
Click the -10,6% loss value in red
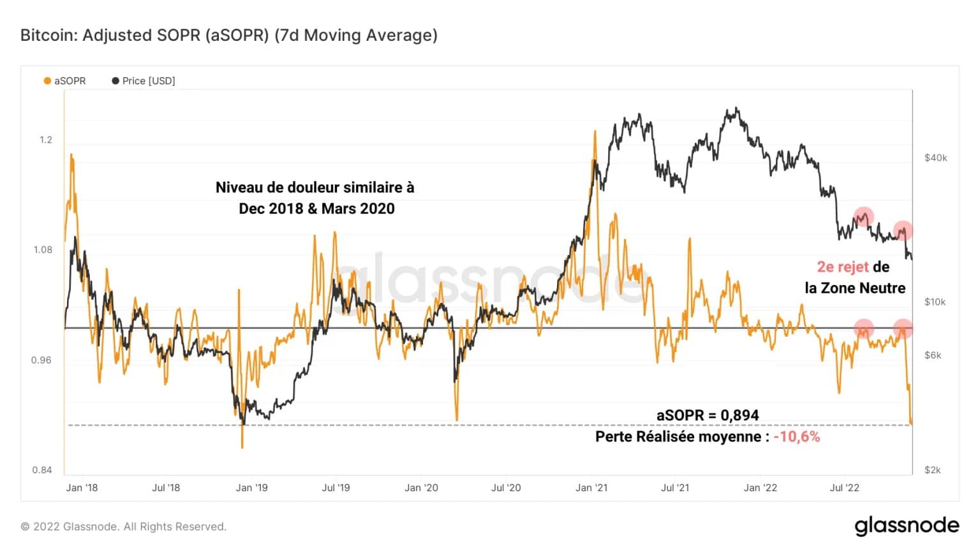pyautogui.click(x=797, y=437)
